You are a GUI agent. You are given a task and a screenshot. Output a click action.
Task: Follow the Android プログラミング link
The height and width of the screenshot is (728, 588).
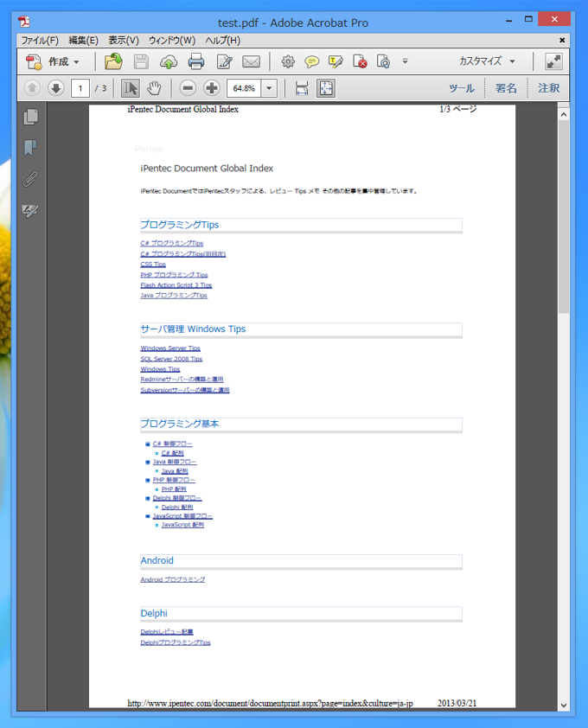click(x=172, y=579)
